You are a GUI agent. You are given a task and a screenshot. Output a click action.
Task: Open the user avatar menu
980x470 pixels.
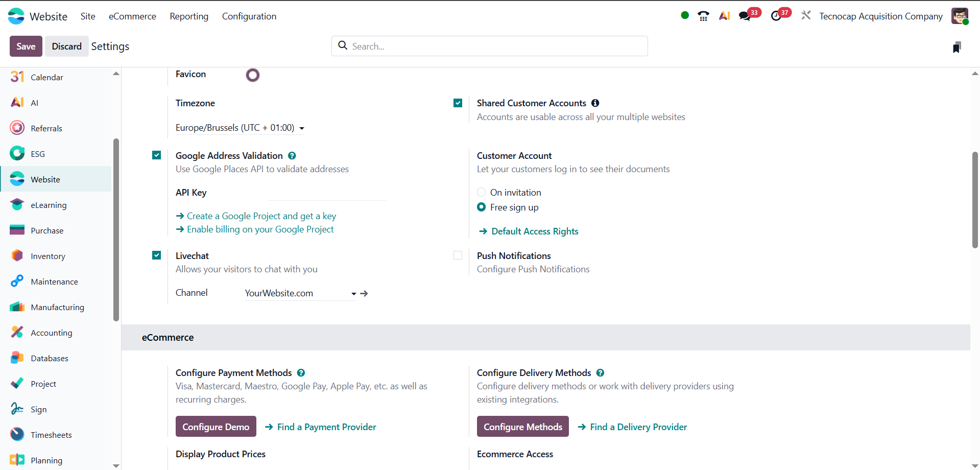[960, 16]
